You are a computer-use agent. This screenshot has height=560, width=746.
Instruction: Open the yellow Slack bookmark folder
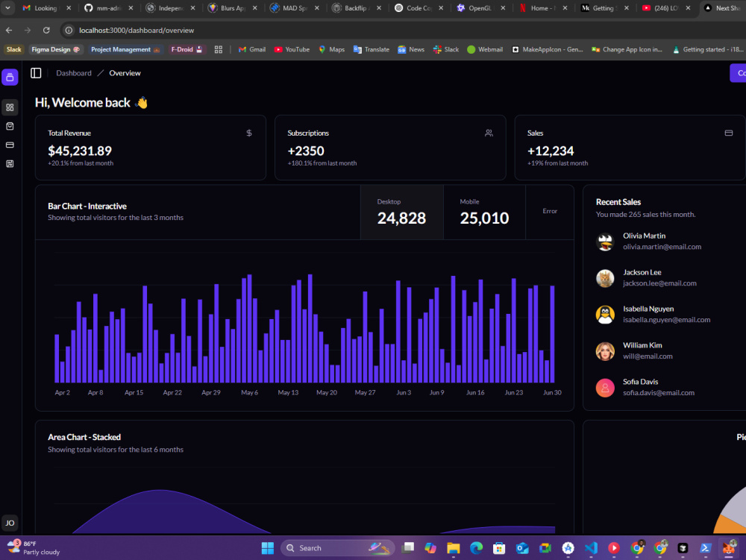click(13, 49)
